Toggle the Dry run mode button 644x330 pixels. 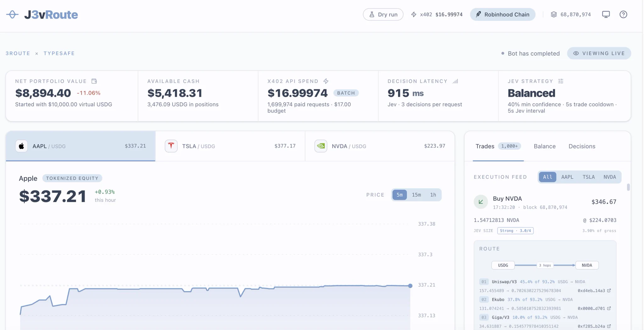[383, 14]
